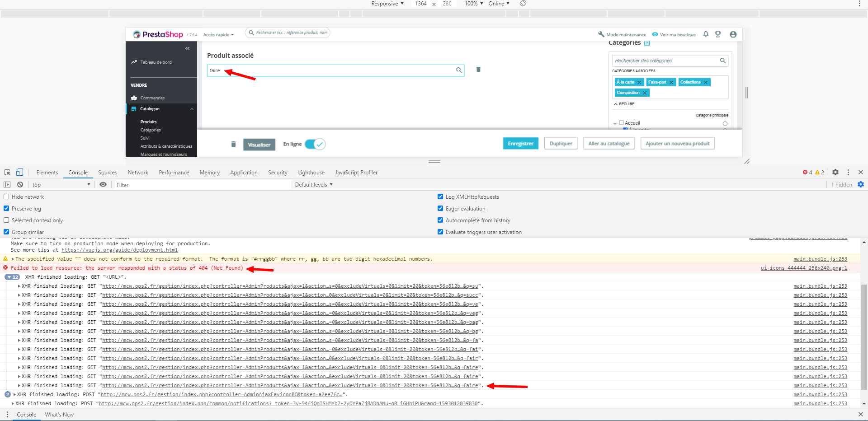The width and height of the screenshot is (868, 421).
Task: Uncheck the Preserve log checkbox
Action: point(6,208)
